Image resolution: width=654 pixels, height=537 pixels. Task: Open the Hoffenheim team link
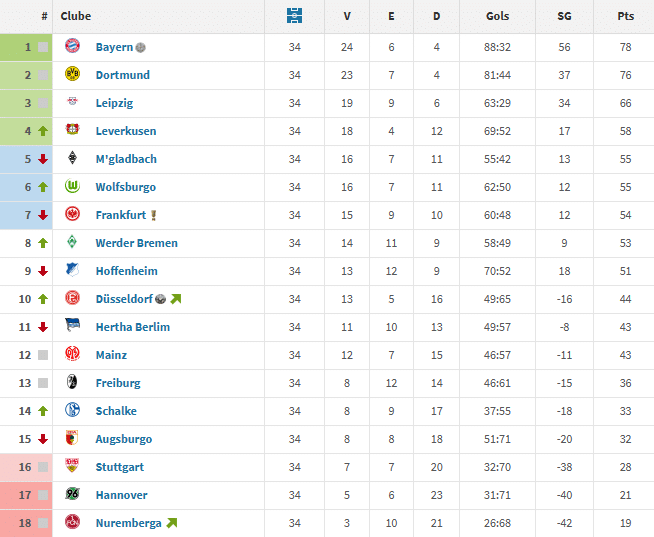pos(127,271)
